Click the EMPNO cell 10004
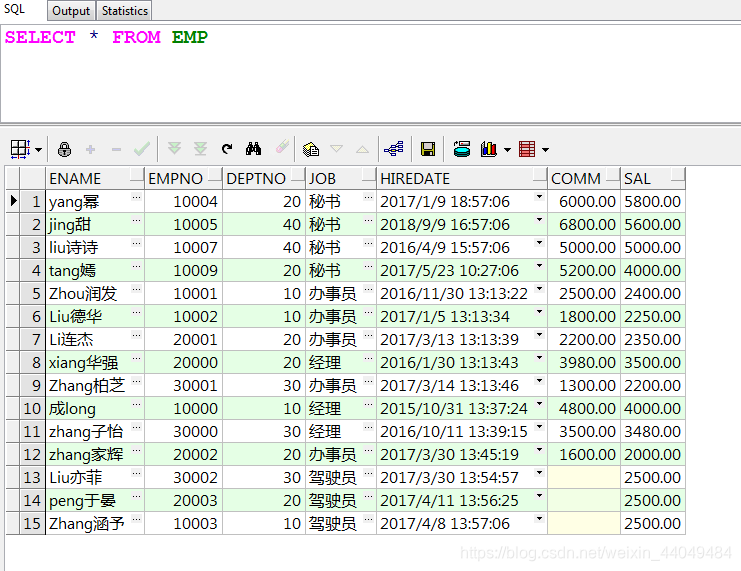 [183, 201]
